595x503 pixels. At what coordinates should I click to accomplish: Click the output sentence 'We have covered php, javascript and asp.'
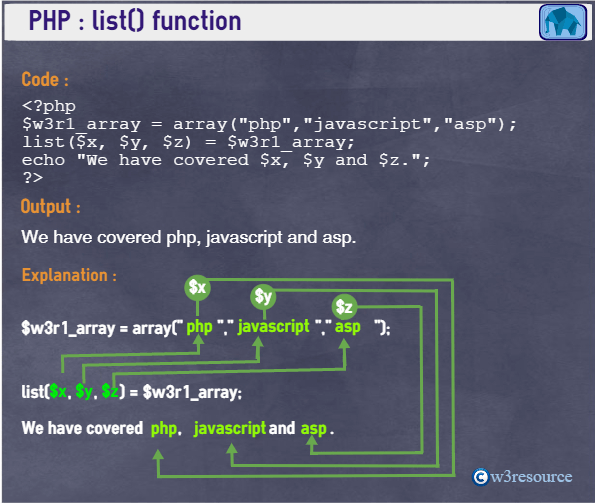pyautogui.click(x=189, y=237)
